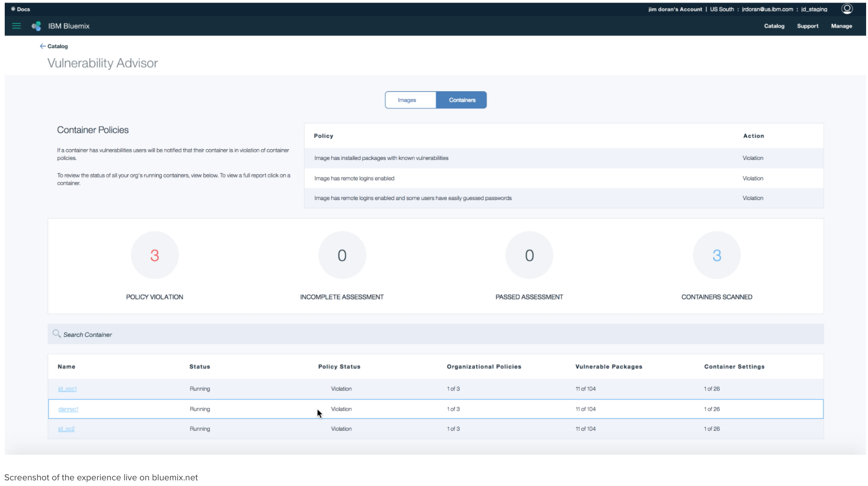Select the red Policy Violation counter circle

point(154,255)
